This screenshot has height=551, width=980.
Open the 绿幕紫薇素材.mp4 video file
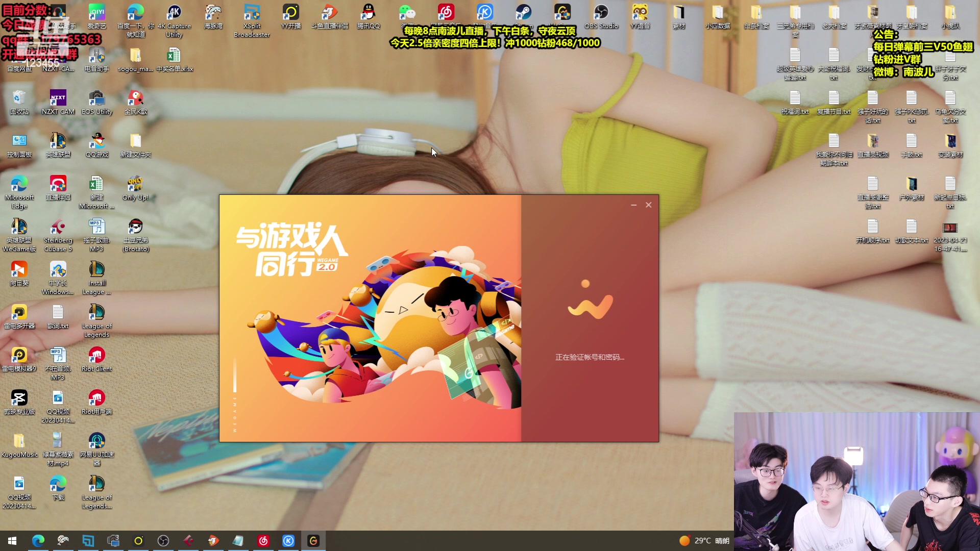(58, 449)
